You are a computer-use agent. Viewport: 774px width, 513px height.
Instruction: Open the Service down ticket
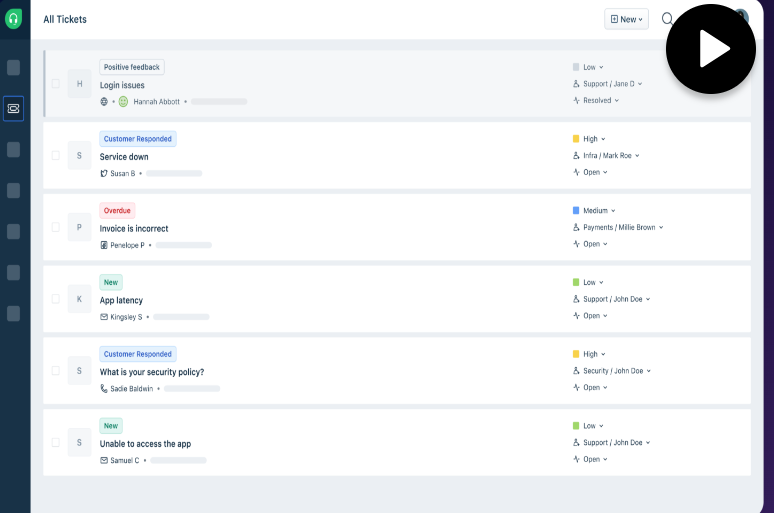124,157
